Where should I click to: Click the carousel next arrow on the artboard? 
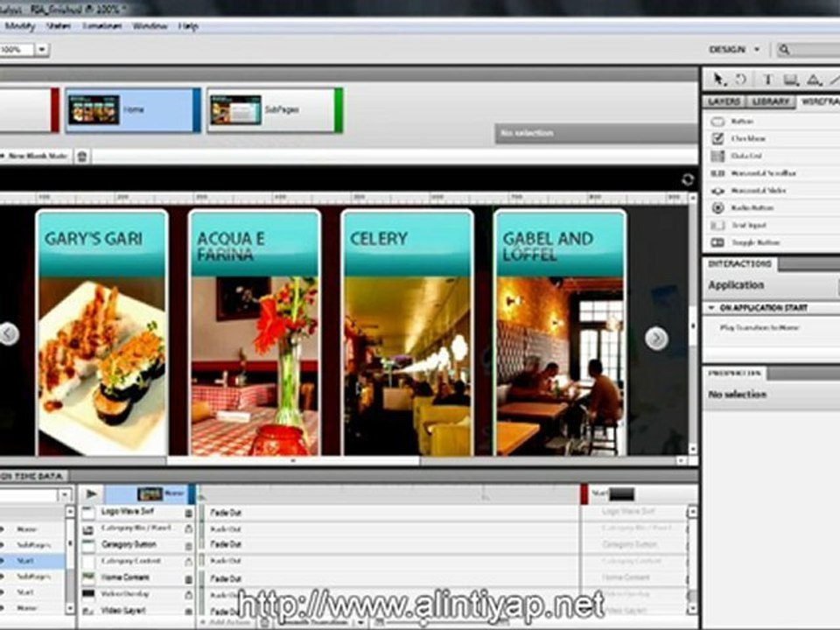coord(656,338)
